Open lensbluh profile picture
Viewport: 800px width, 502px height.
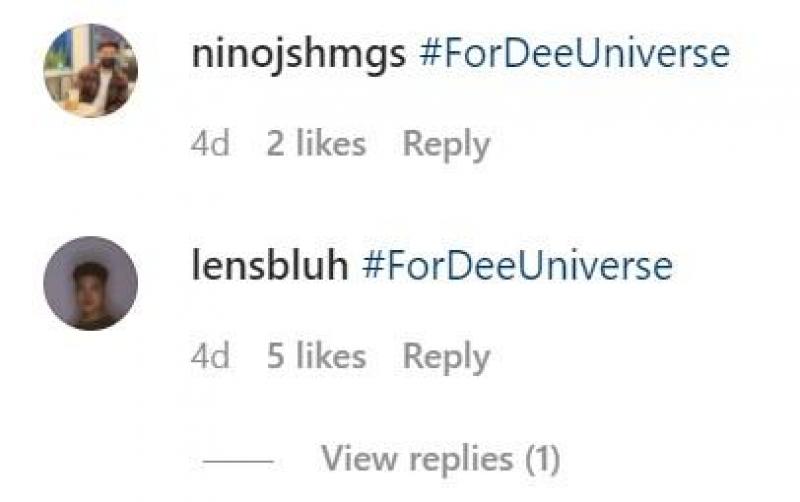point(90,283)
